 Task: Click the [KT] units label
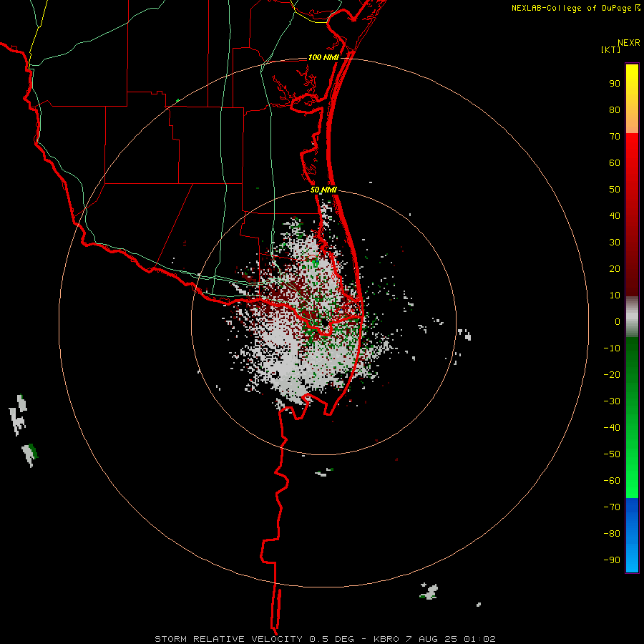tap(610, 49)
